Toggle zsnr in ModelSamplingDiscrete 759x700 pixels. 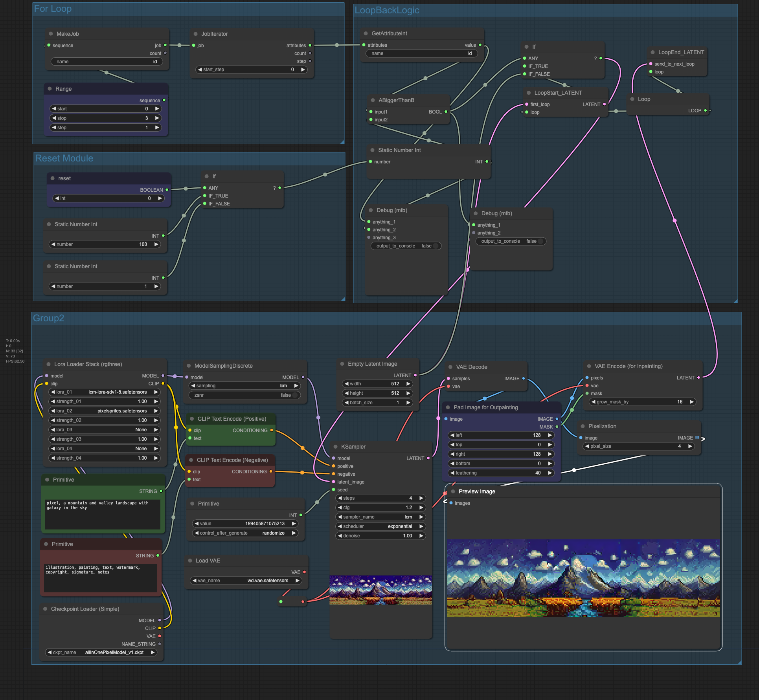[245, 395]
